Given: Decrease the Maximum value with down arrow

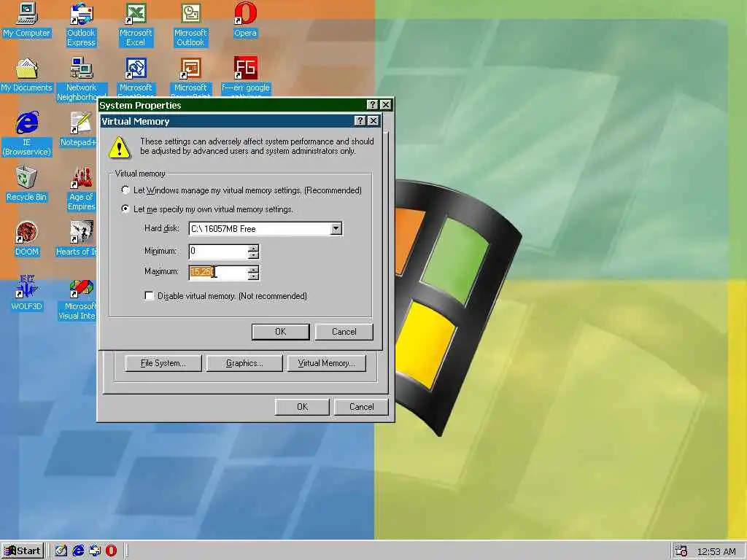Looking at the screenshot, I should point(253,276).
